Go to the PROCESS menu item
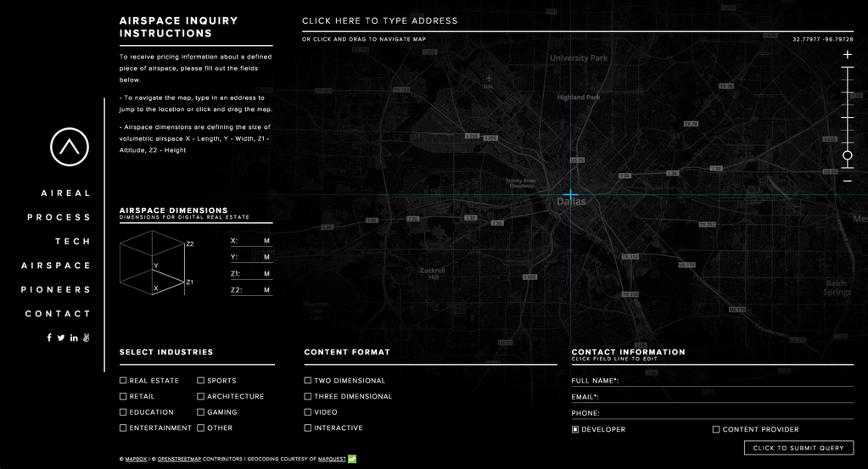This screenshot has width=868, height=469. click(x=59, y=217)
